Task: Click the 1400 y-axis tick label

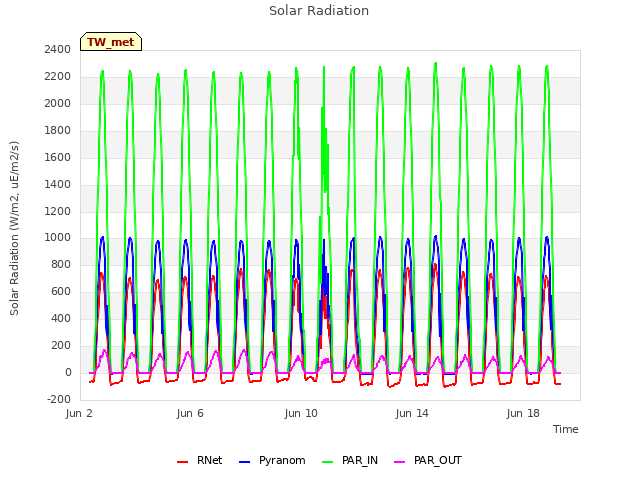Action: pos(58,184)
